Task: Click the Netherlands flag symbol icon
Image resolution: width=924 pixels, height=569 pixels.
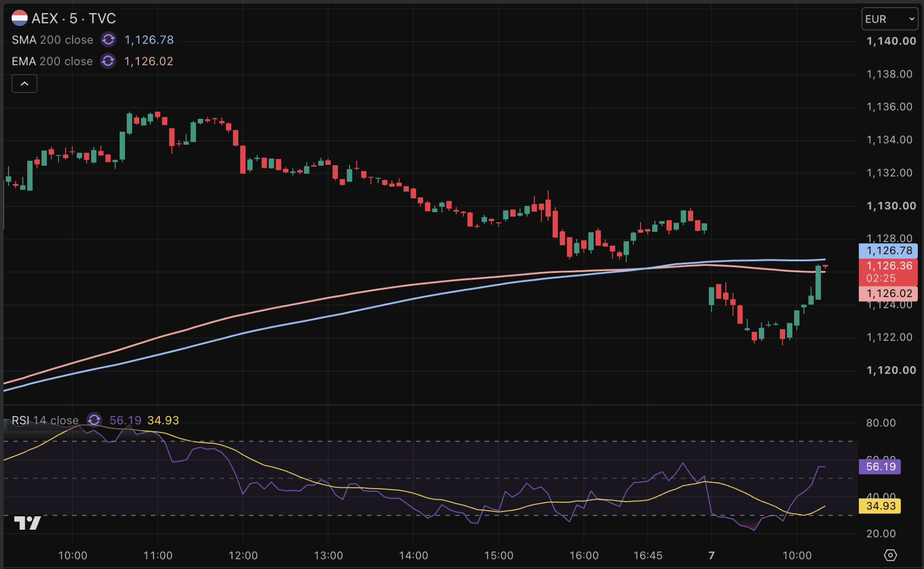Action: [x=20, y=18]
